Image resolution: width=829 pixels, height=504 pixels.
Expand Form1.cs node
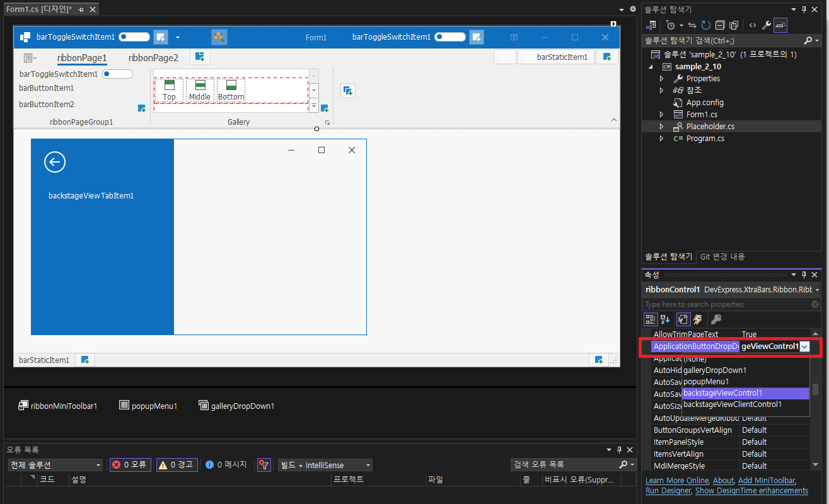tap(661, 114)
